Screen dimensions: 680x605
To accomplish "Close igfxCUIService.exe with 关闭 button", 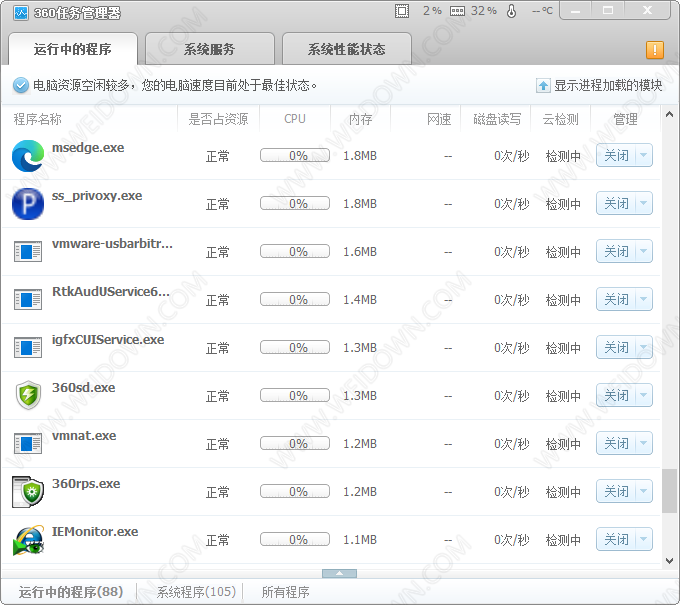I will tap(616, 347).
